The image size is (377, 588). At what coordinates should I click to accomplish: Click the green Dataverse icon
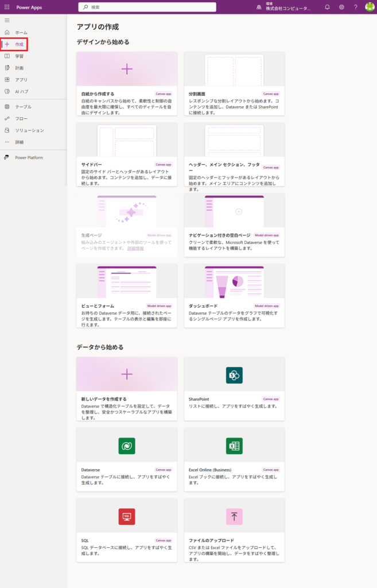coord(127,446)
